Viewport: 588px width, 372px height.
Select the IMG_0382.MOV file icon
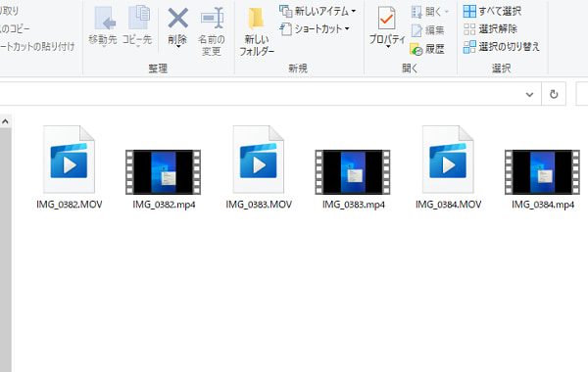click(x=69, y=160)
